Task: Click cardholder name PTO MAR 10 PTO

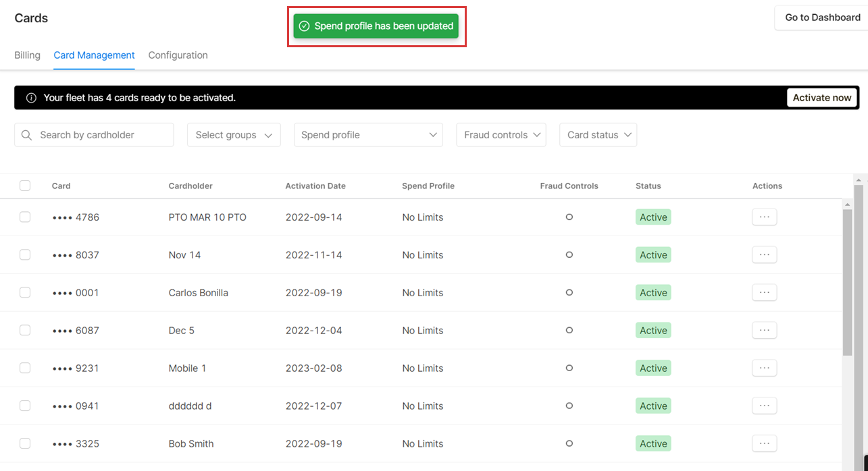Action: pyautogui.click(x=207, y=217)
